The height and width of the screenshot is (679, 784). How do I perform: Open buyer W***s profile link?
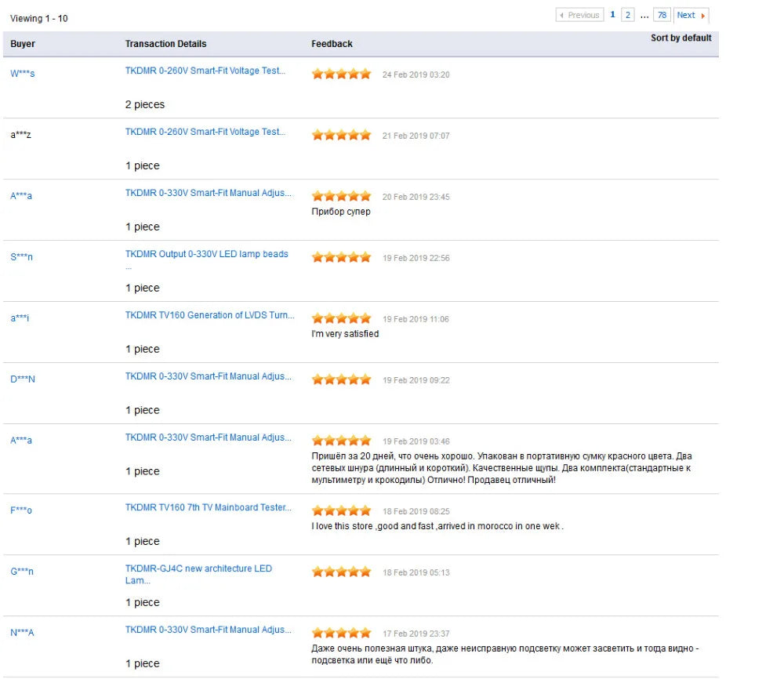pyautogui.click(x=22, y=74)
